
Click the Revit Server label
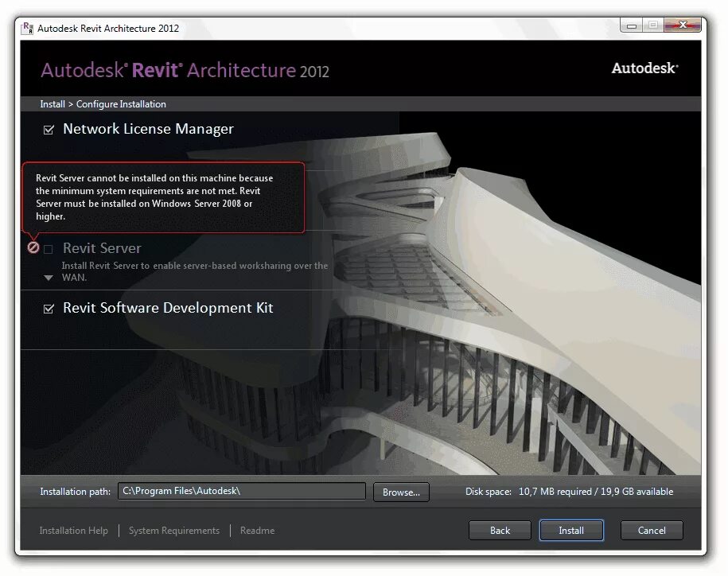click(102, 248)
